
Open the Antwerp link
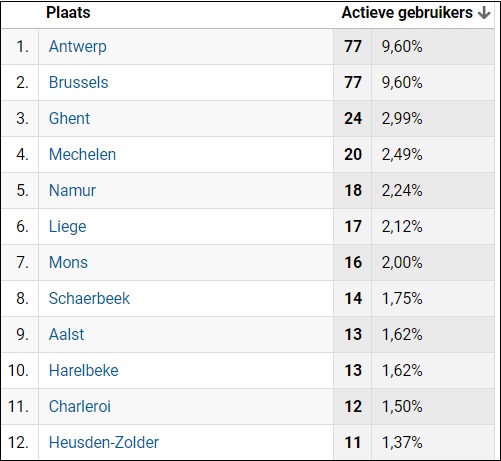click(78, 47)
